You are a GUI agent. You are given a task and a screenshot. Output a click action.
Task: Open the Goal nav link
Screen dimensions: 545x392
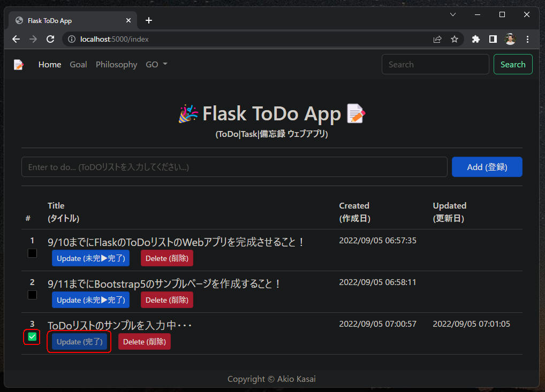pyautogui.click(x=78, y=65)
